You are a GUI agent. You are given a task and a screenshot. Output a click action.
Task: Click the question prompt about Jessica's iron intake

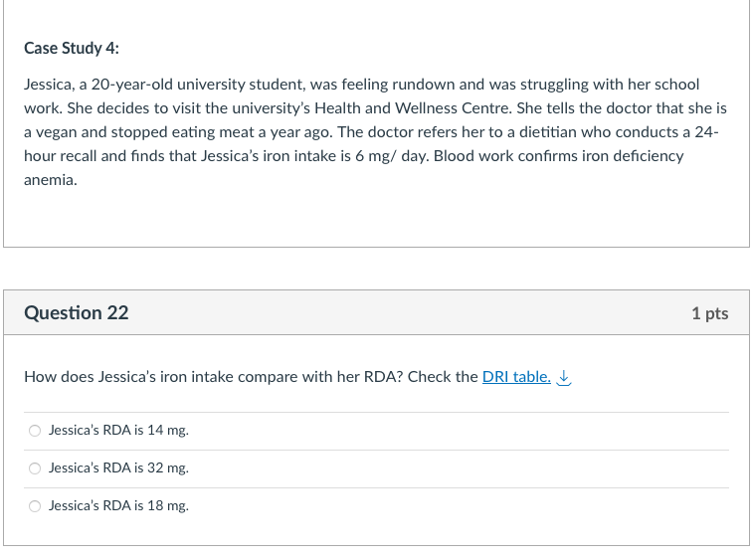coord(251,377)
